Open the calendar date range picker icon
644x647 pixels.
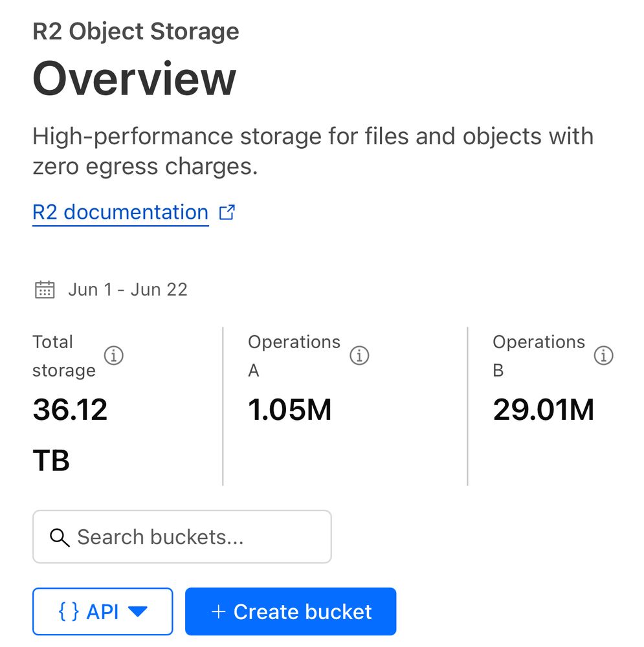45,290
